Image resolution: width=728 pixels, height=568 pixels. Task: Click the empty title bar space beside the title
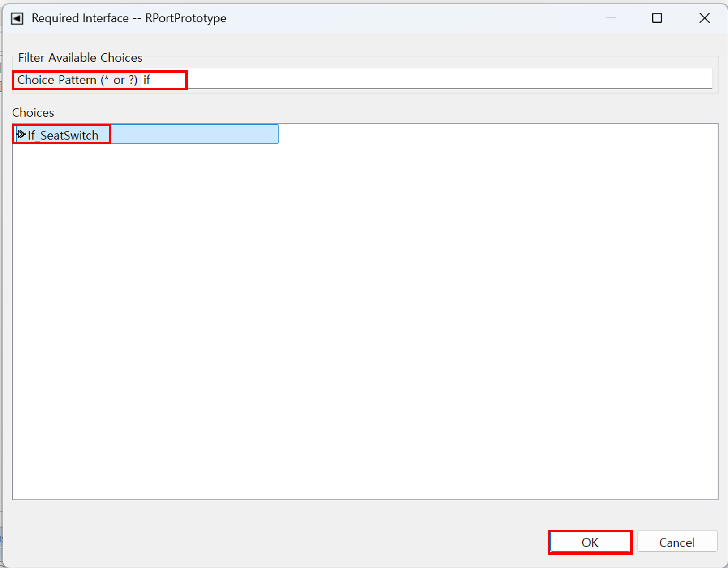click(x=403, y=18)
